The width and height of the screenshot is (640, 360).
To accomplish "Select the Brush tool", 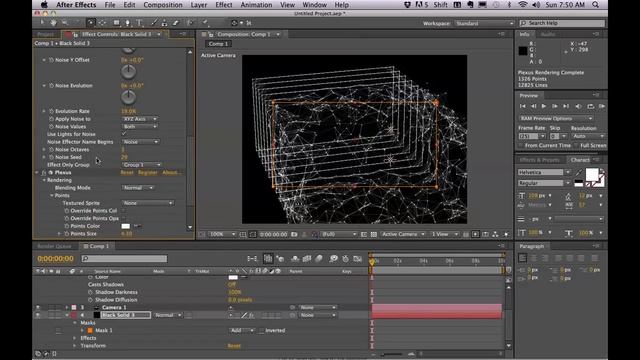I will [x=154, y=23].
